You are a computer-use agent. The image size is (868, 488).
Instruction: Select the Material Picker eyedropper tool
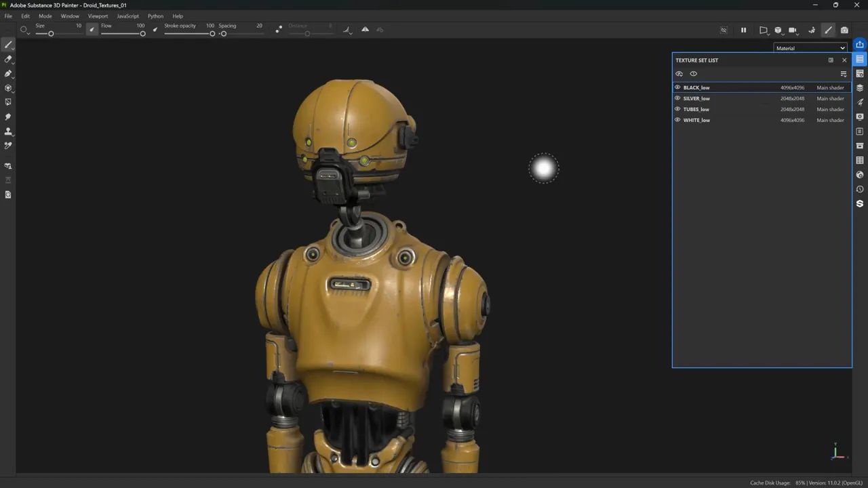(x=8, y=146)
